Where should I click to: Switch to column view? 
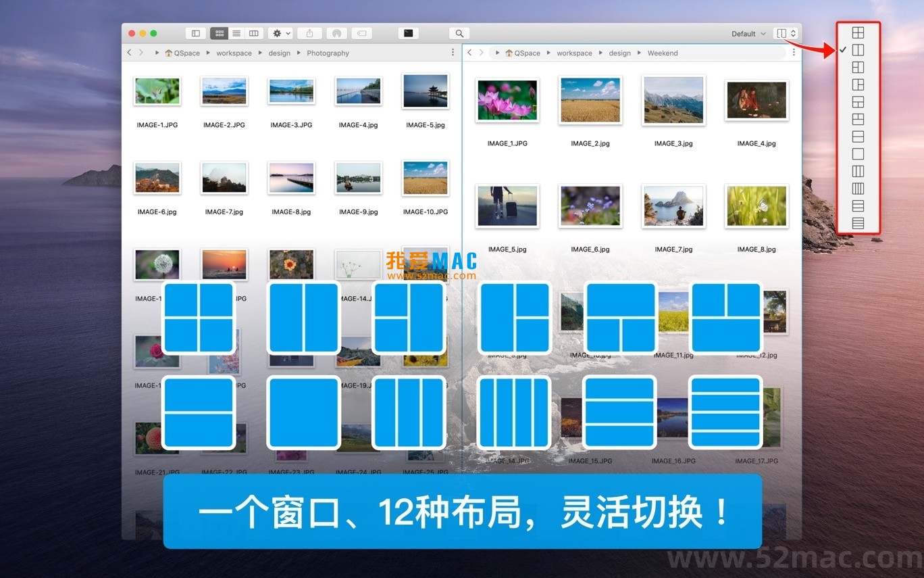click(253, 32)
